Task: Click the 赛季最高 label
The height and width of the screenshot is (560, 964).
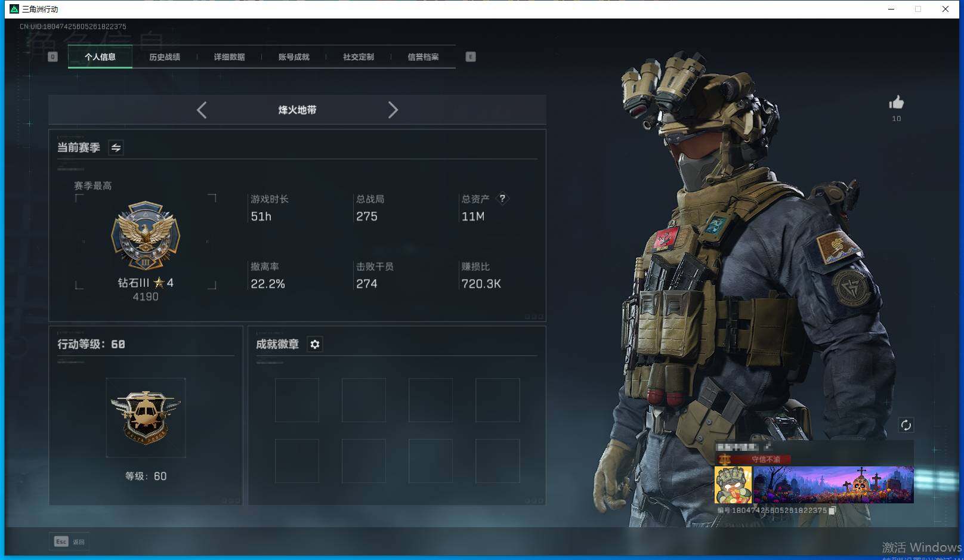Action: [93, 185]
